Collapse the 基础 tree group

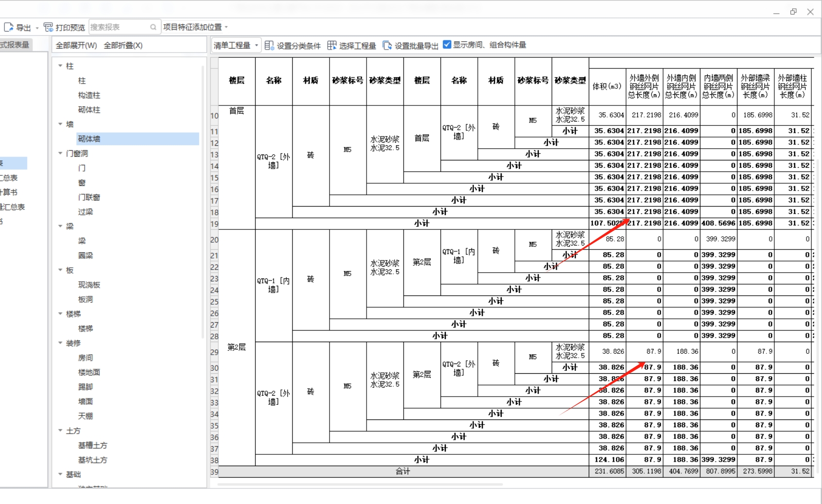click(x=60, y=474)
